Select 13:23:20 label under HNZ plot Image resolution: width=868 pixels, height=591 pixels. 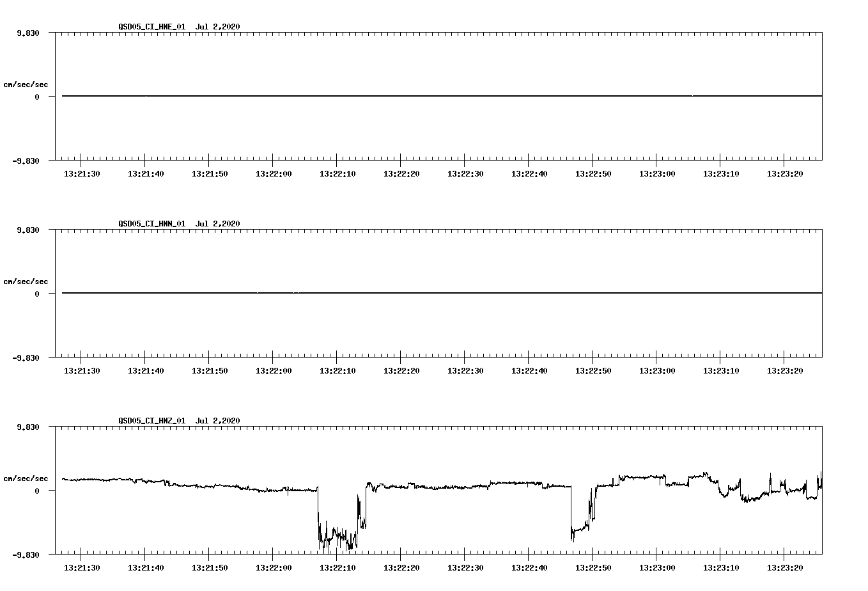tap(785, 568)
